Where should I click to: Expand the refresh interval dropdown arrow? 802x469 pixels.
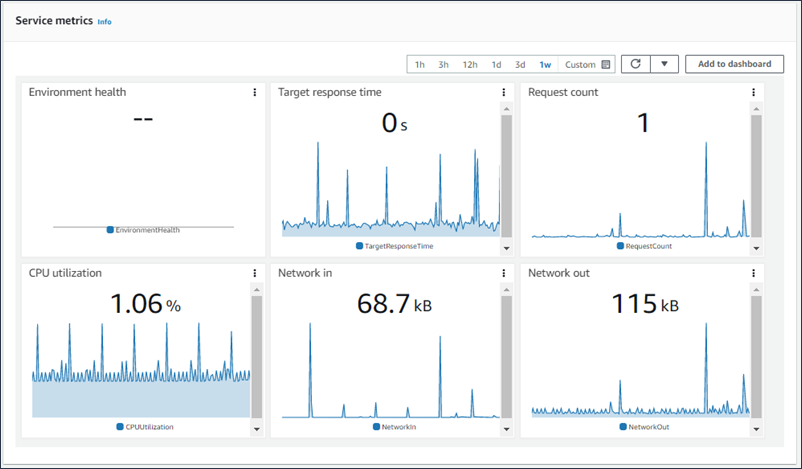(x=664, y=64)
